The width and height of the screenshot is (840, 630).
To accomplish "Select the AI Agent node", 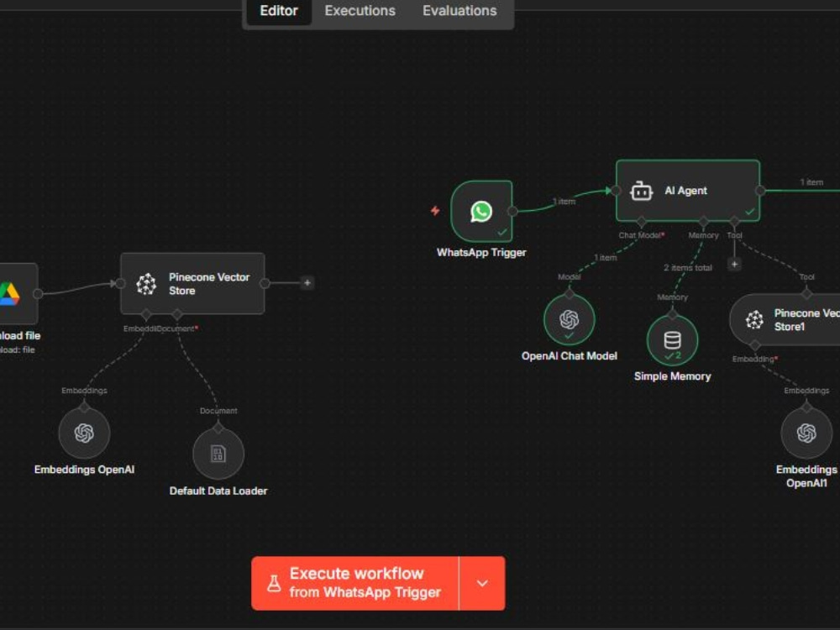I will 688,191.
